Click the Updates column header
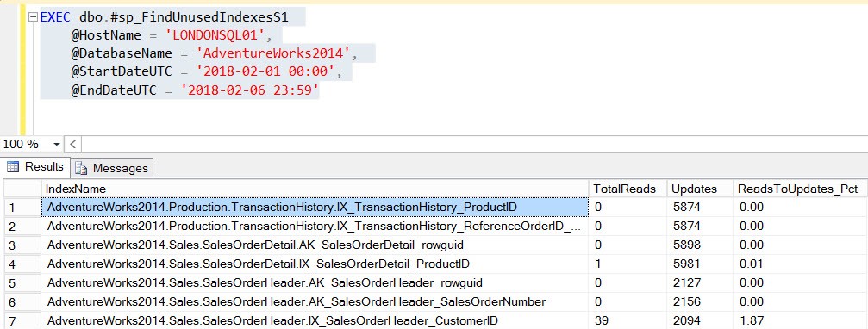The width and height of the screenshot is (868, 329). (700, 189)
